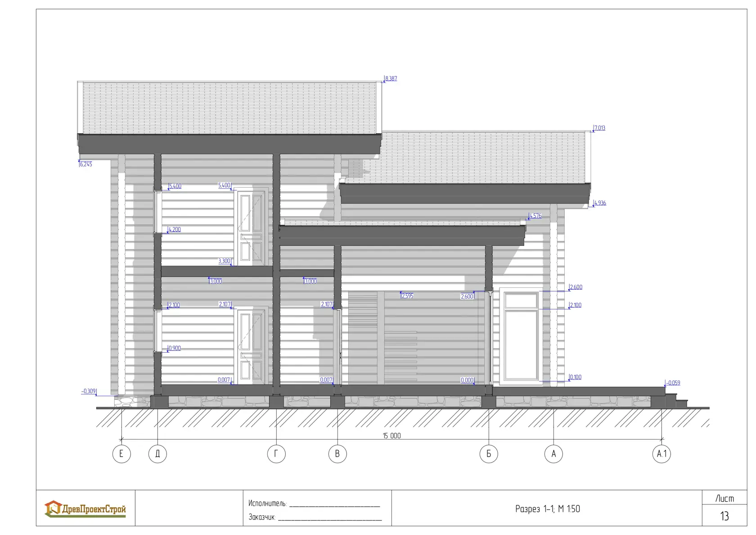The image size is (756, 535).
Task: Click the upper floor door drawing
Action: coord(251,227)
